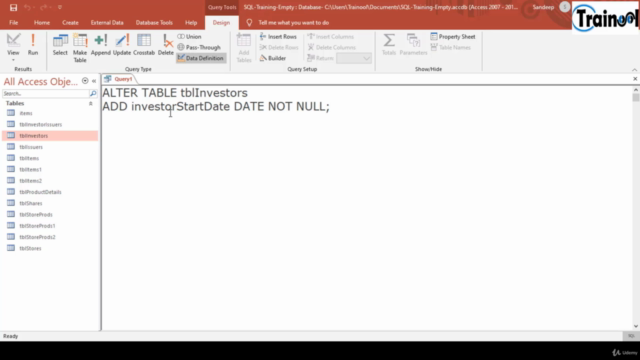This screenshot has height=360, width=640.
Task: Expand the View dropdown arrow
Action: [x=13, y=60]
